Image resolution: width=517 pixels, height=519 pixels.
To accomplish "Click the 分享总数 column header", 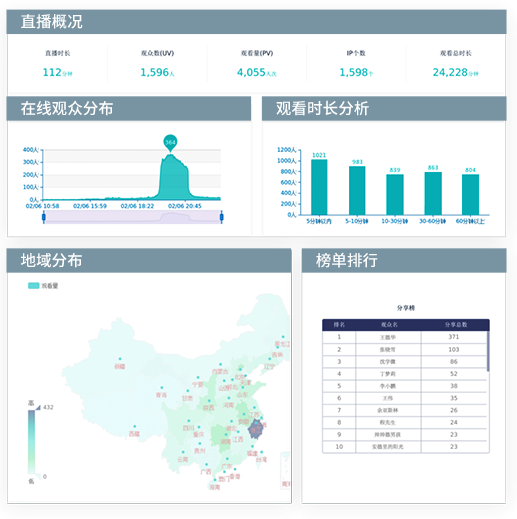I will (456, 325).
